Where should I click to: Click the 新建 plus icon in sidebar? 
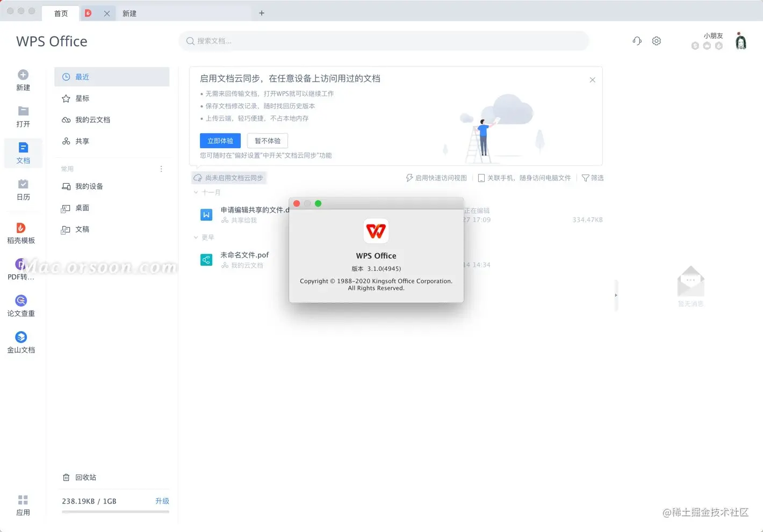23,75
